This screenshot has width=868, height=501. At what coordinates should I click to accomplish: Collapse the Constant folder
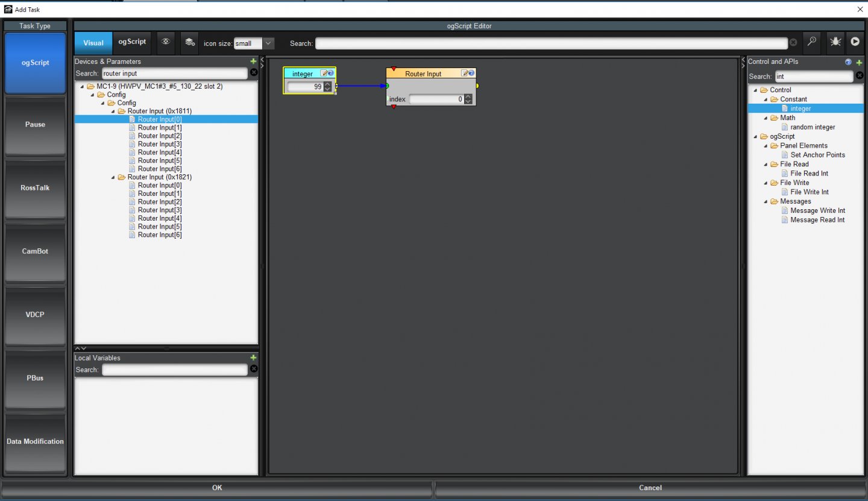[x=766, y=99]
